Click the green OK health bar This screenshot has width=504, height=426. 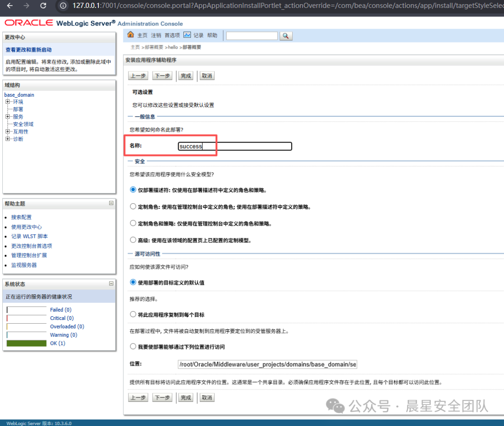26,343
